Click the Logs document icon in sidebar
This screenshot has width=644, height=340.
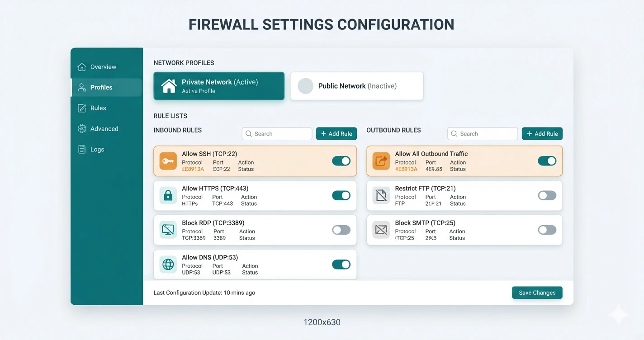(82, 149)
